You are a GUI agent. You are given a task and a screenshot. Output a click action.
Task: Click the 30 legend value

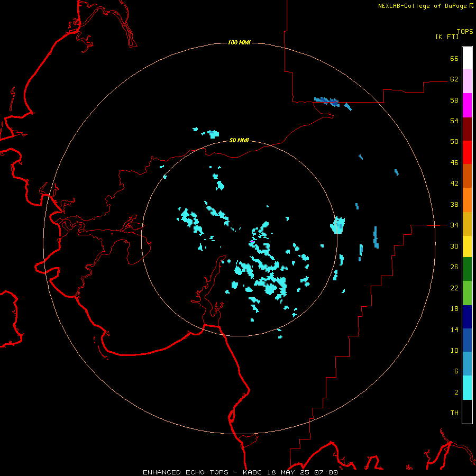(454, 246)
